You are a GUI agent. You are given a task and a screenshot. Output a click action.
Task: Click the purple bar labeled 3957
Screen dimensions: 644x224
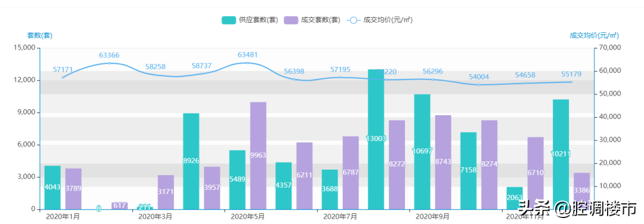click(x=212, y=188)
